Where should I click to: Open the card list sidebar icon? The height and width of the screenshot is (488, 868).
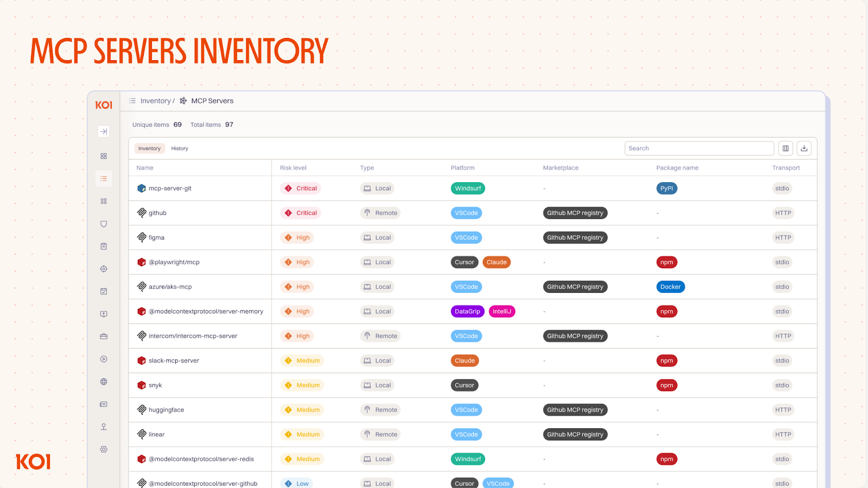coord(104,404)
